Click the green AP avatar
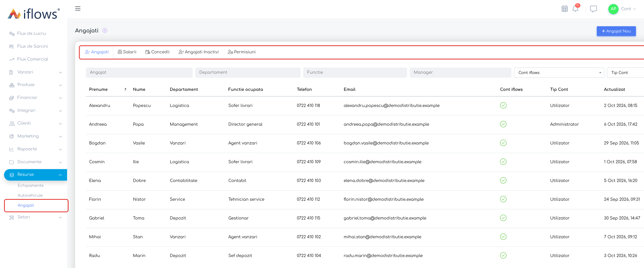This screenshot has width=644, height=268. tap(613, 9)
